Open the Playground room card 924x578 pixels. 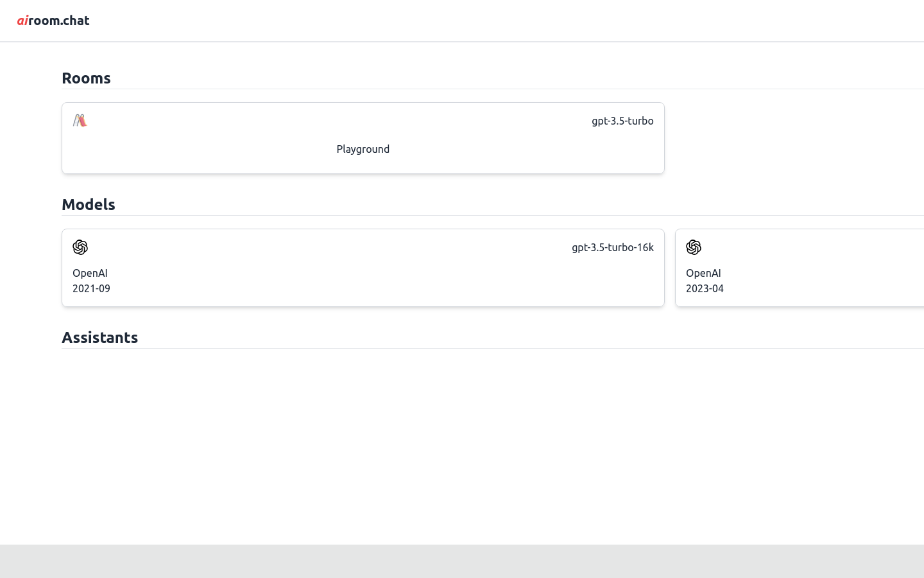[363, 138]
